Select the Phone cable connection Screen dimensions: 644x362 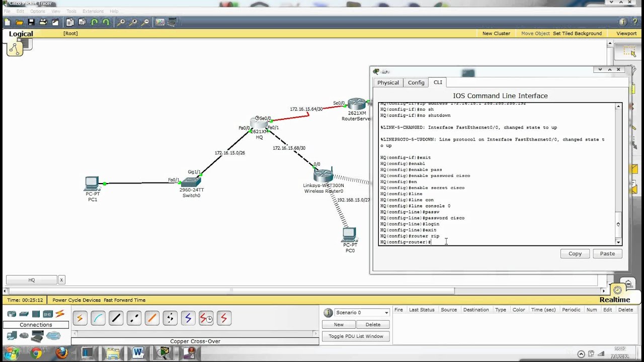pyautogui.click(x=170, y=318)
